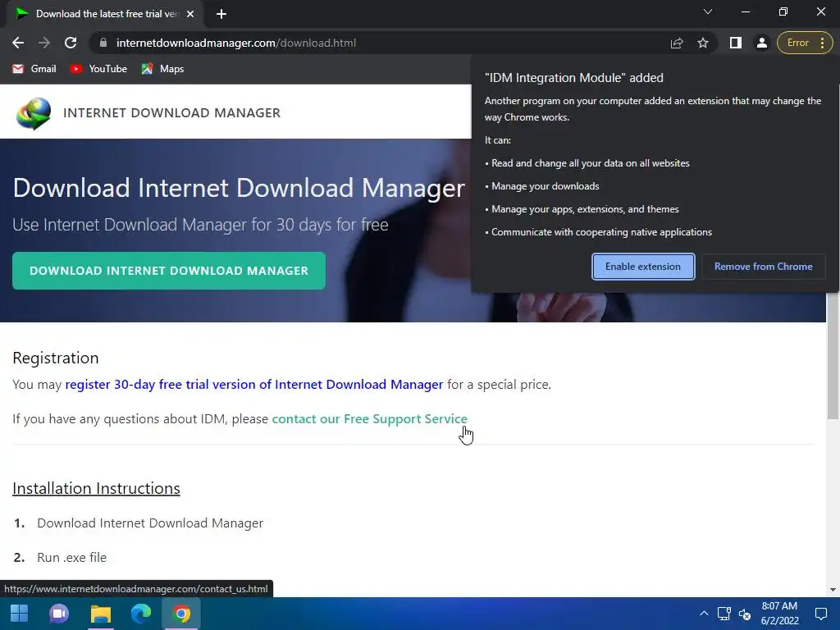This screenshot has width=840, height=630.
Task: Click step 2 Run .exe file
Action: [72, 557]
